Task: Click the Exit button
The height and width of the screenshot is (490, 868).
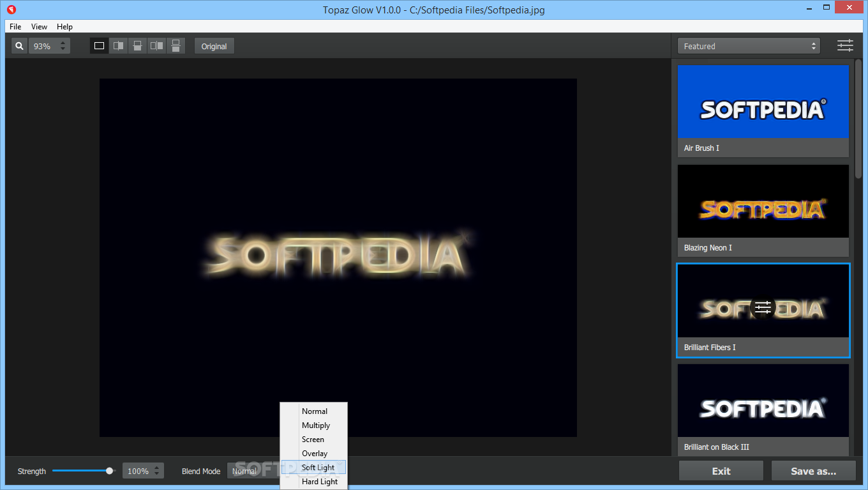Action: pos(721,471)
